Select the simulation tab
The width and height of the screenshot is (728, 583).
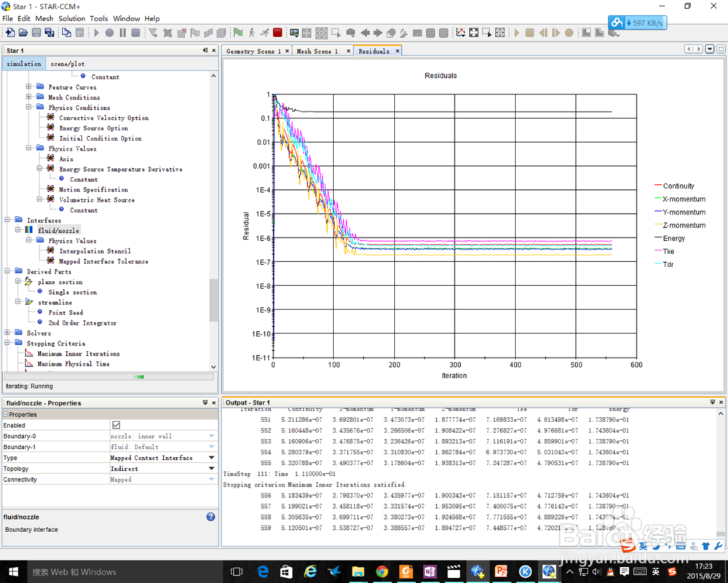24,63
